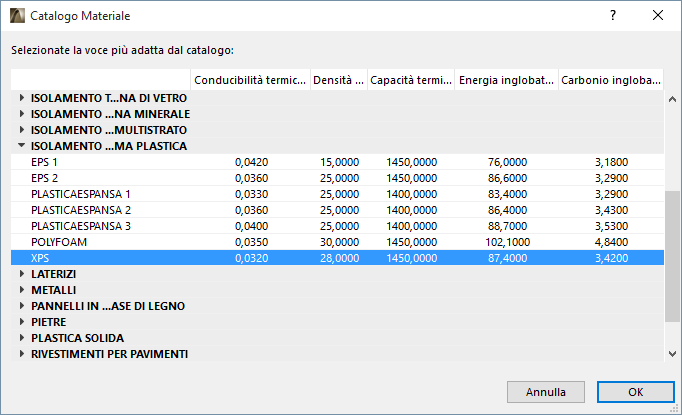Open the help question mark button
682x415 pixels.
pos(613,16)
